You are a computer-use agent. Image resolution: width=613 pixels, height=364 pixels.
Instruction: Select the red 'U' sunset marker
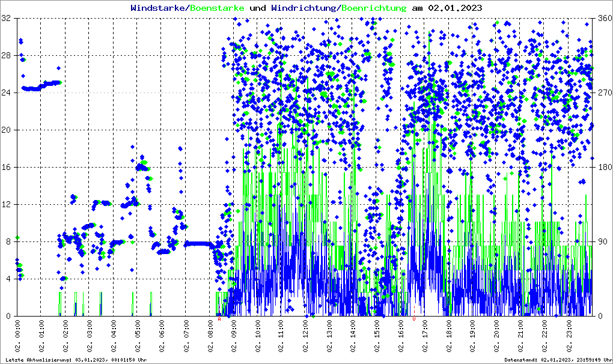[x=414, y=320]
